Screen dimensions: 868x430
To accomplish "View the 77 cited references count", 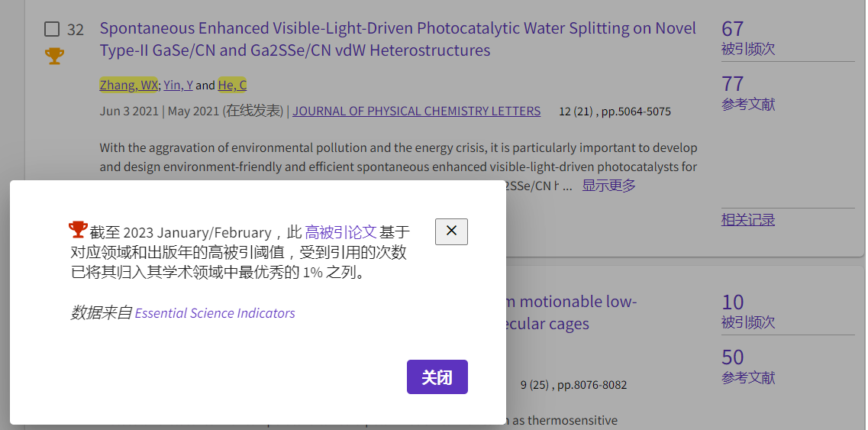I will [x=732, y=83].
